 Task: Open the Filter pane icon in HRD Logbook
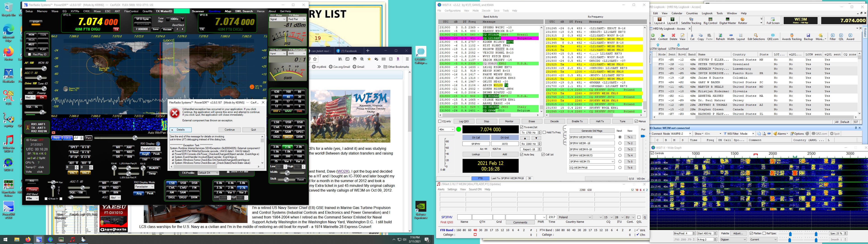click(833, 37)
